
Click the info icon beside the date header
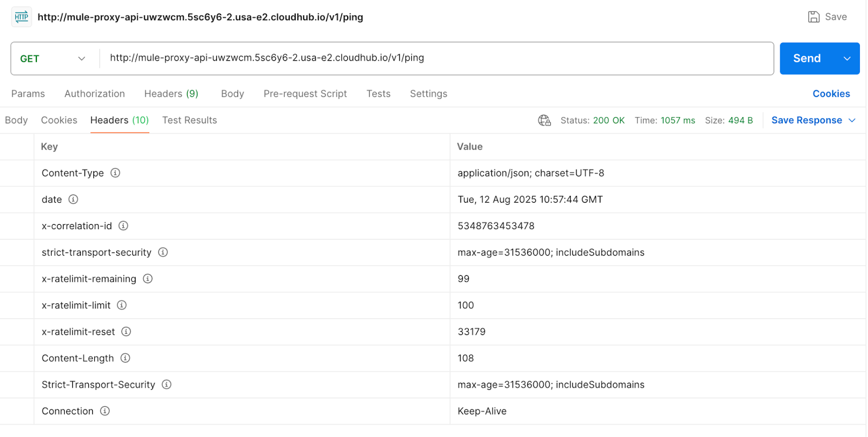point(73,199)
